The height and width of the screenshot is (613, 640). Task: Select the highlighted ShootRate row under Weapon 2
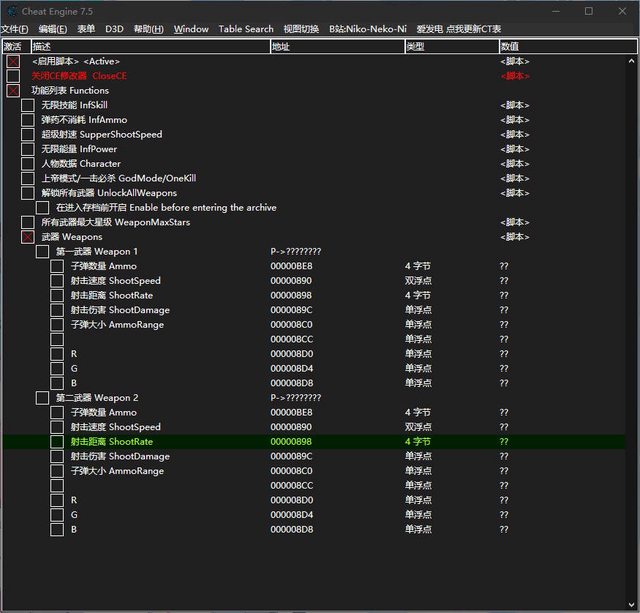(x=111, y=441)
